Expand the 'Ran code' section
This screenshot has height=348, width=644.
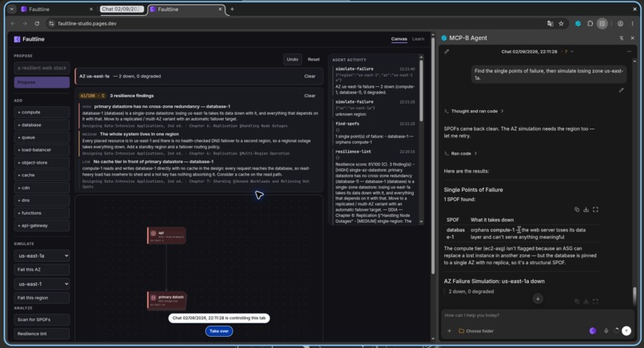coord(460,153)
